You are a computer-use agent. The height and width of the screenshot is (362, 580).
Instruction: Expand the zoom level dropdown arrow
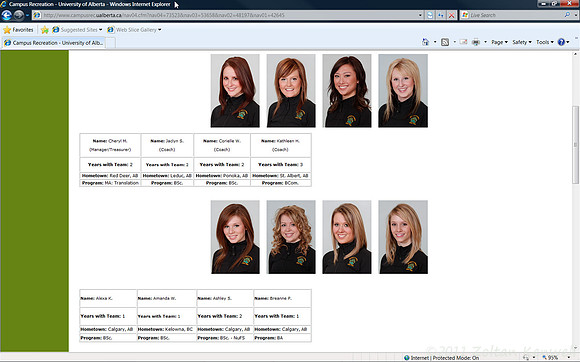click(x=569, y=358)
